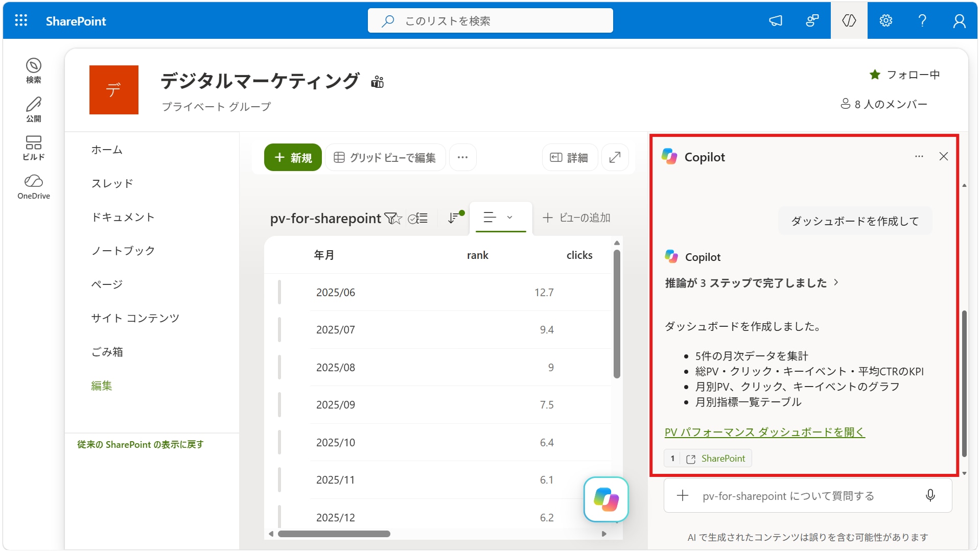Open the toolbar more options ellipsis

tap(462, 157)
